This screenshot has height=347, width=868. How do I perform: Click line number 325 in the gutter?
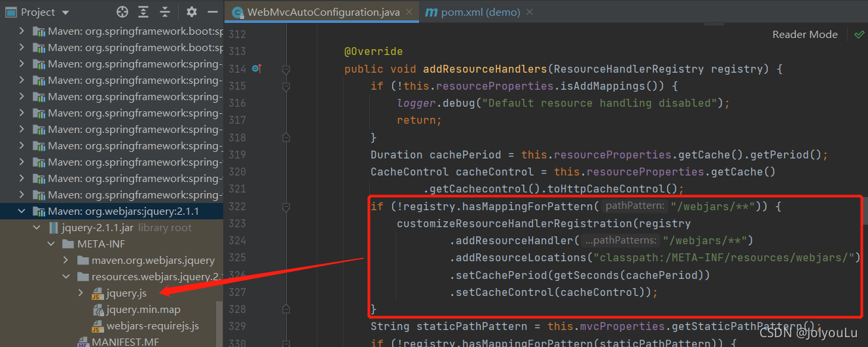click(x=237, y=257)
